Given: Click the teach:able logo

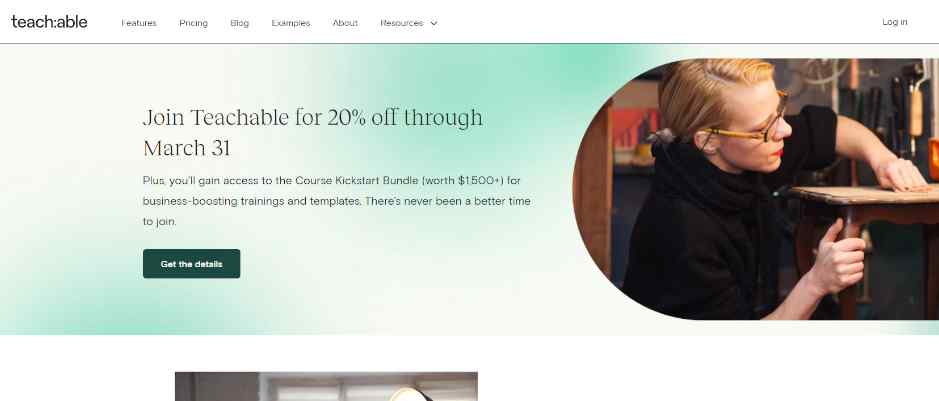Looking at the screenshot, I should coord(49,22).
